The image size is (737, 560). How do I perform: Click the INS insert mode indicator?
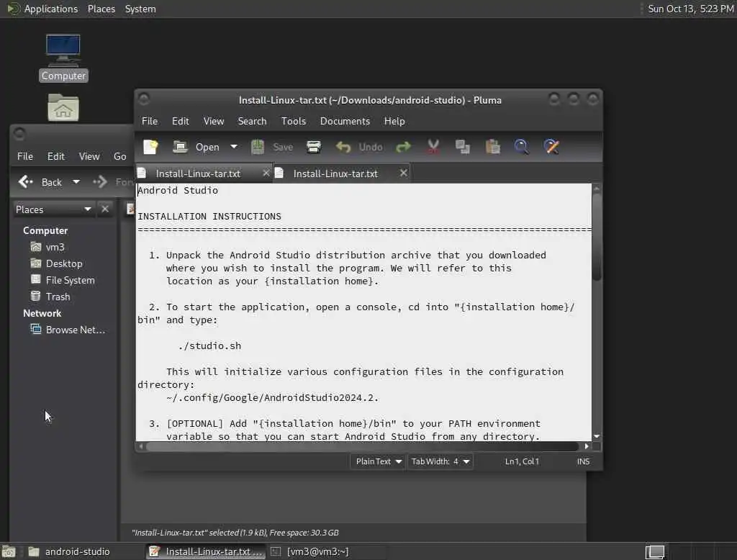[x=583, y=461]
